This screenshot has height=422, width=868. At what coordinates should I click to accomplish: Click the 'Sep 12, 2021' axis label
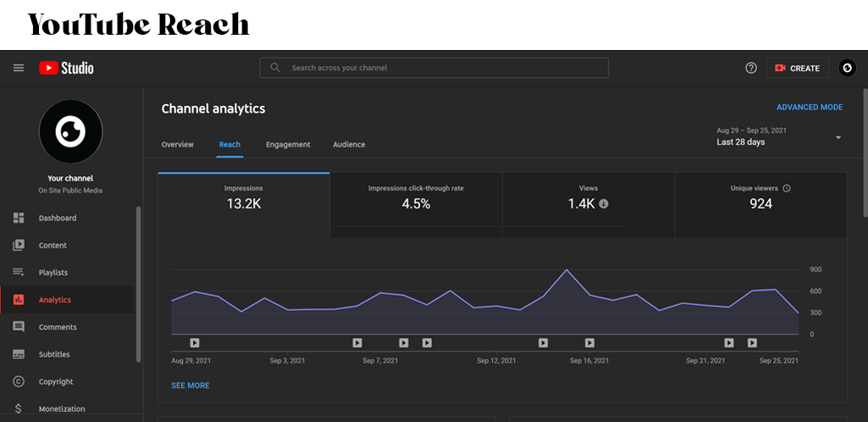[x=496, y=360]
